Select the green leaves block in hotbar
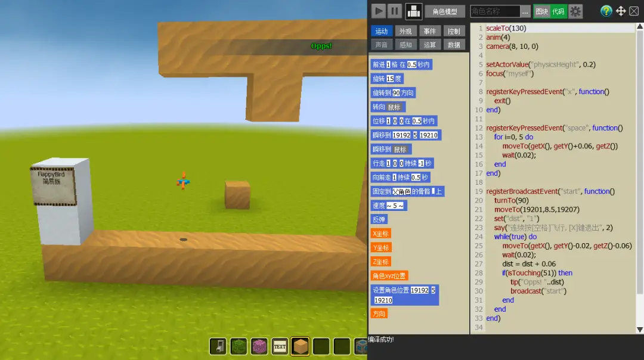Viewport: 644px width, 360px height. (x=239, y=346)
